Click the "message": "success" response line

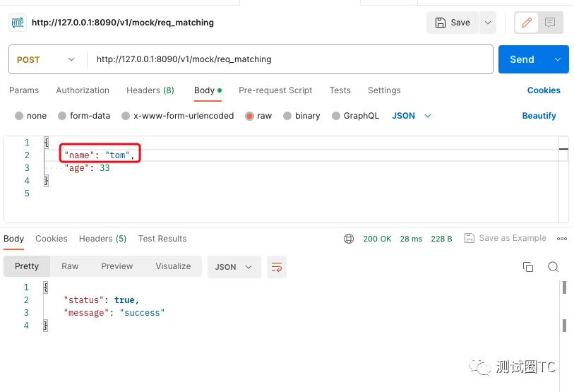coord(114,313)
